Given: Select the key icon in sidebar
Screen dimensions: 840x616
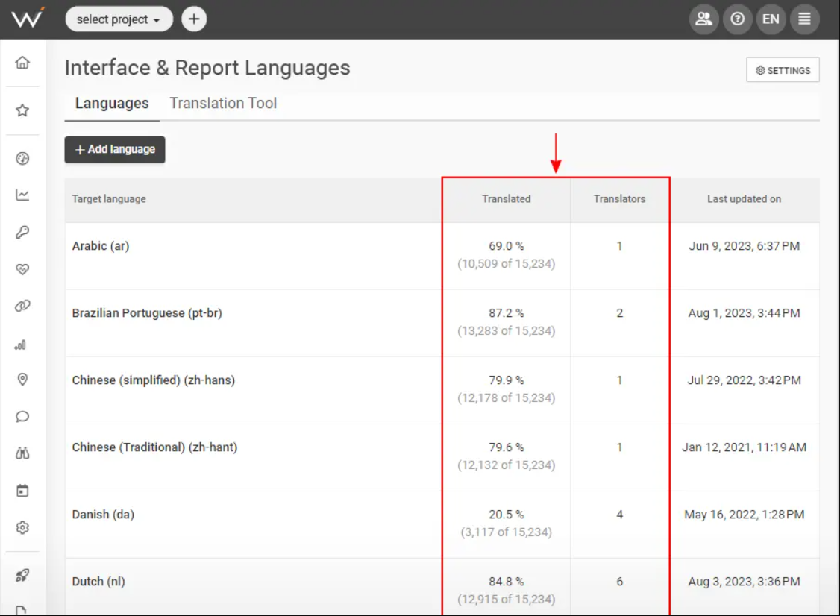Looking at the screenshot, I should coord(22,233).
